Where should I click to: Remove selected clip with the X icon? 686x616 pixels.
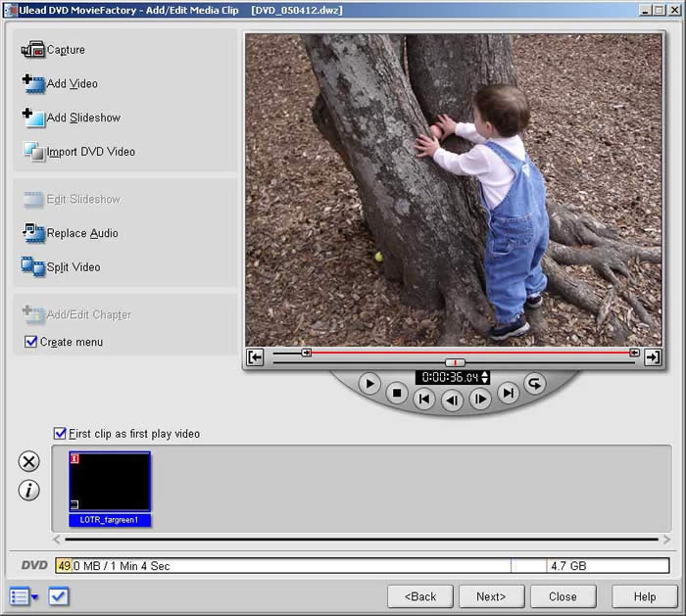(x=29, y=462)
